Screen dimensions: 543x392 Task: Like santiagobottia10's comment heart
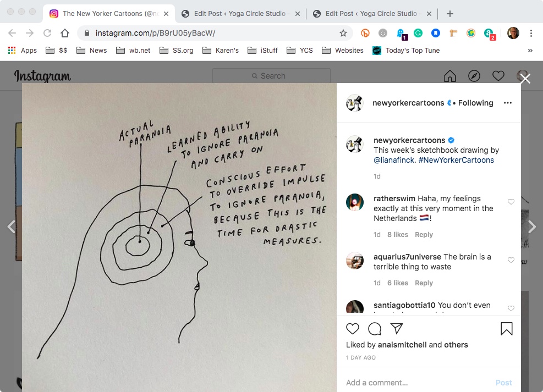pyautogui.click(x=511, y=308)
